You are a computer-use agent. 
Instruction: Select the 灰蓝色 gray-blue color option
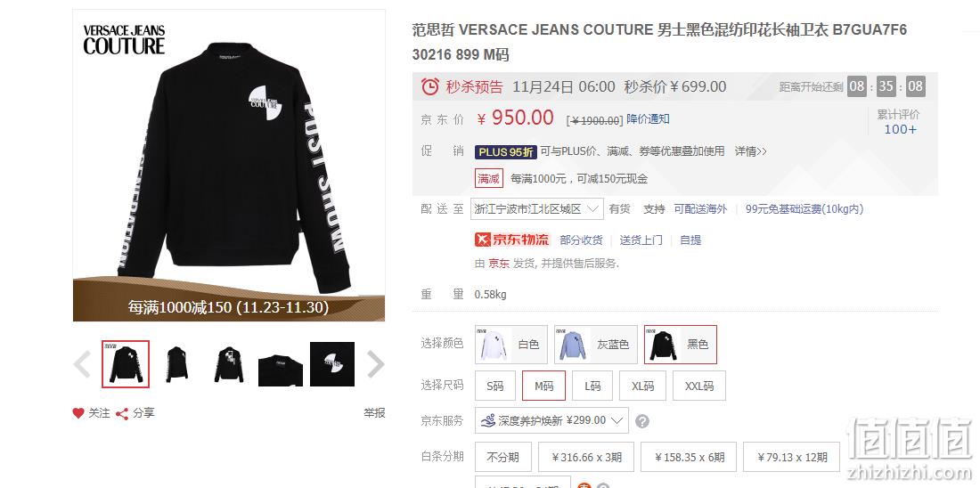click(596, 345)
